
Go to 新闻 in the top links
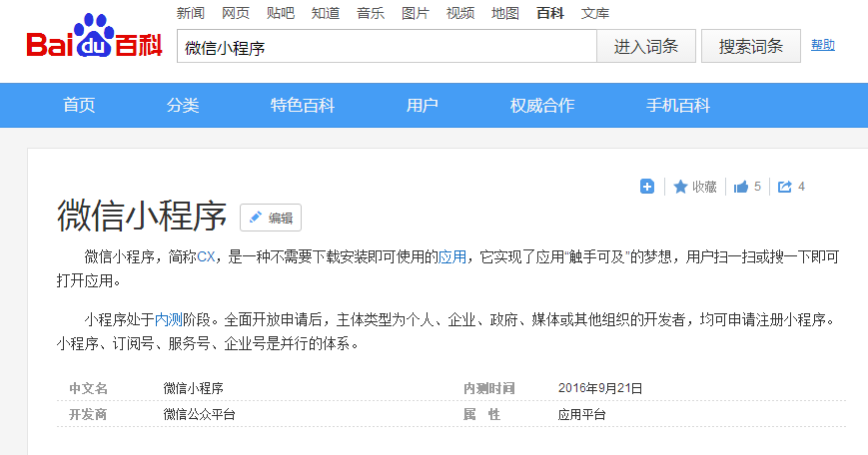pos(191,13)
